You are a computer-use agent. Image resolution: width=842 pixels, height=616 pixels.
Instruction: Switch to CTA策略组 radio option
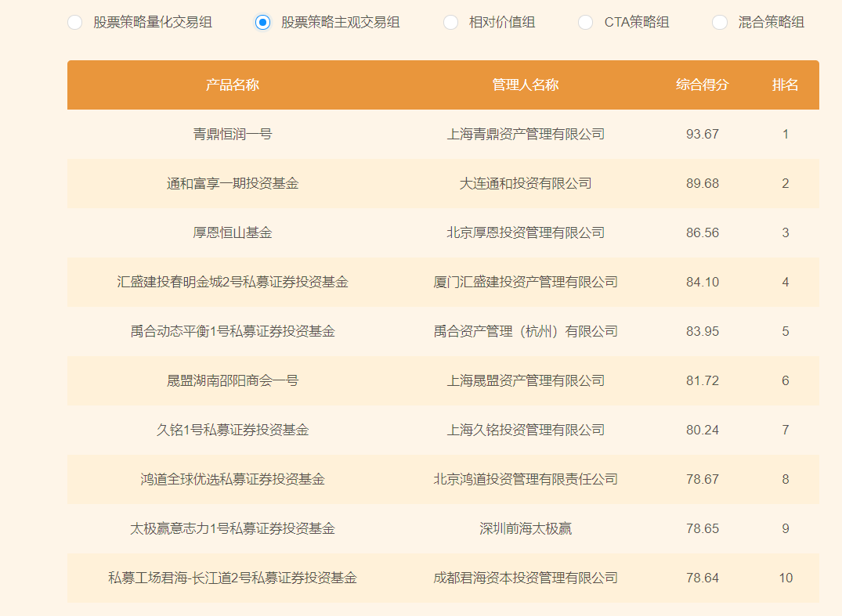[585, 23]
